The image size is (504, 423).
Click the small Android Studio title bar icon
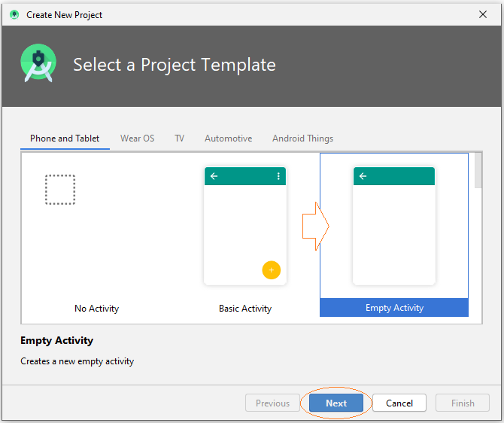pos(14,15)
